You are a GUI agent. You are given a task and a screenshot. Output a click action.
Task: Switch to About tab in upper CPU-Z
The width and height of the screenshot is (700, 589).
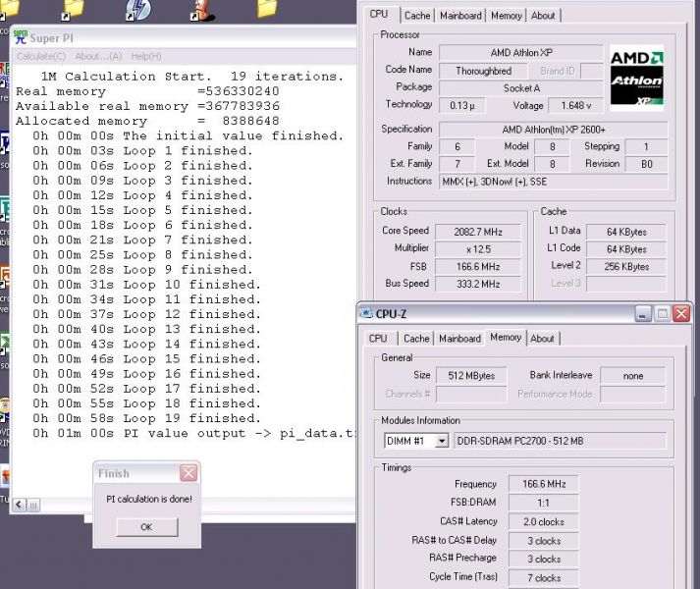point(543,16)
